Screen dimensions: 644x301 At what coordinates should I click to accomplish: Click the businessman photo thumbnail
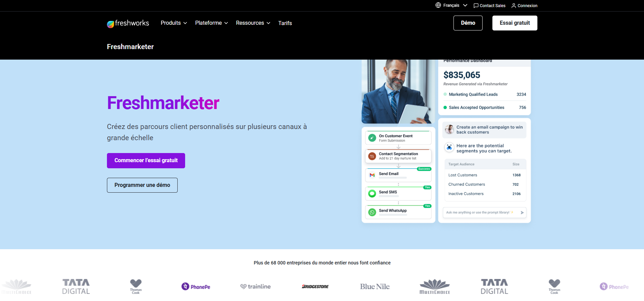398,91
